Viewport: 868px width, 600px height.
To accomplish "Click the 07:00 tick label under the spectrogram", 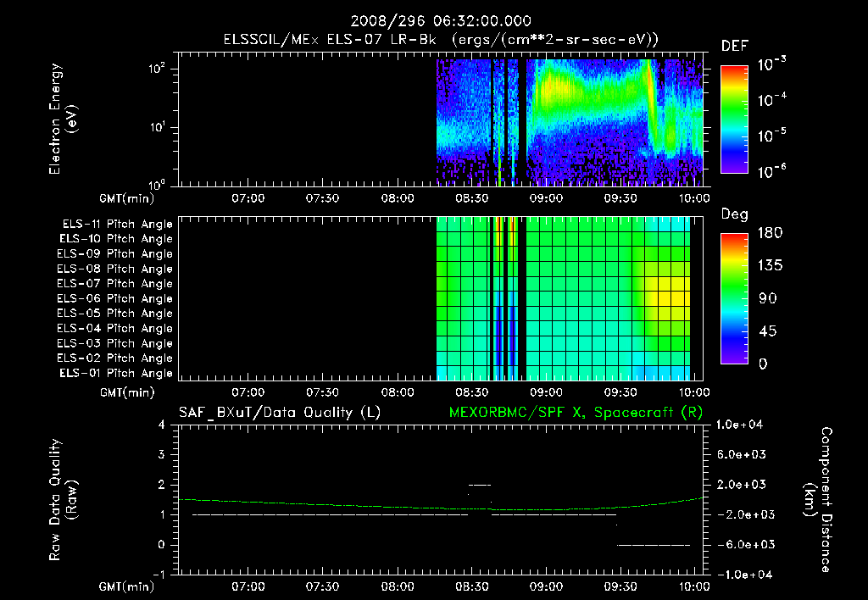I will (248, 198).
